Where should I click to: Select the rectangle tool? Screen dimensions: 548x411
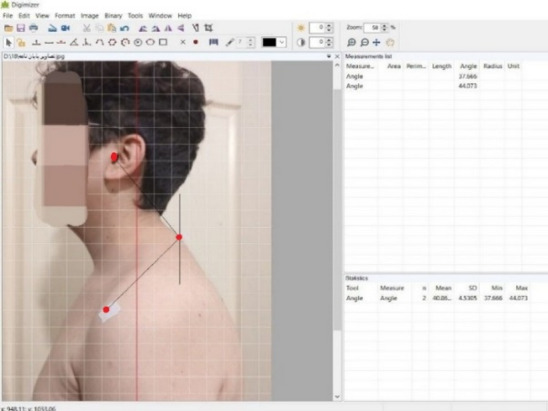pos(163,42)
